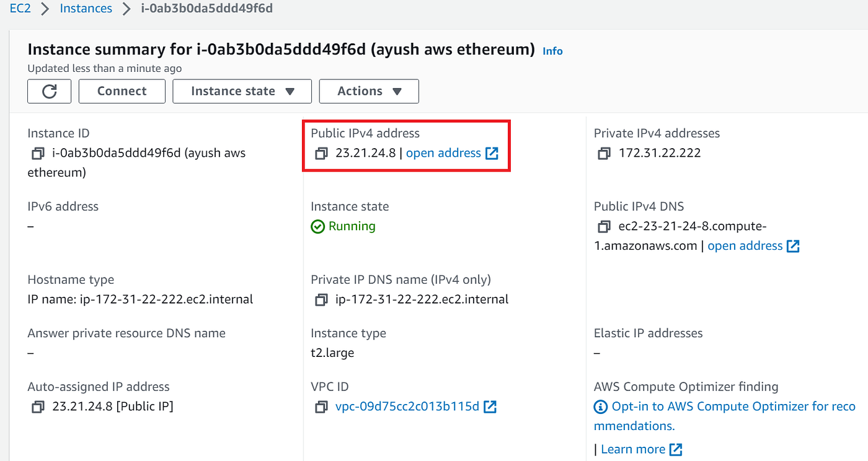Click the 172.31.22.222 private address text

[x=660, y=153]
